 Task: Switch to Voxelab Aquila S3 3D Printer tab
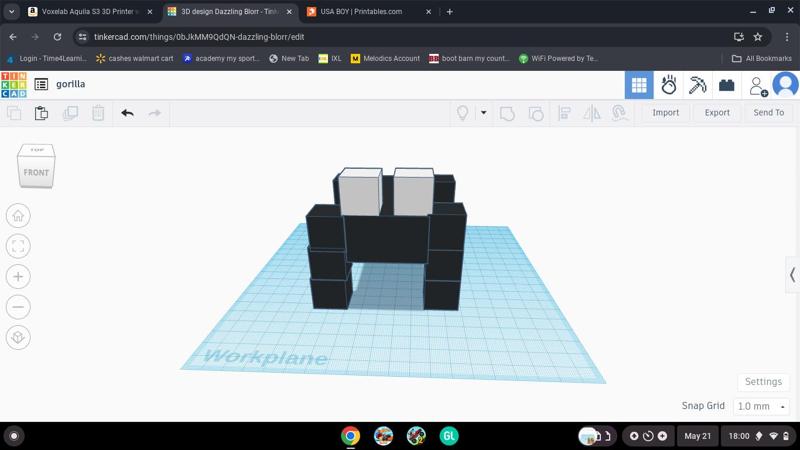coord(88,11)
